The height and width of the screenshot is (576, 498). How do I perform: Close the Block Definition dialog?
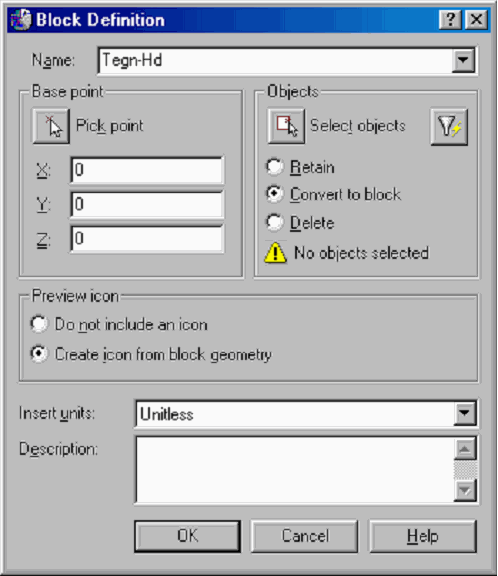tap(476, 19)
